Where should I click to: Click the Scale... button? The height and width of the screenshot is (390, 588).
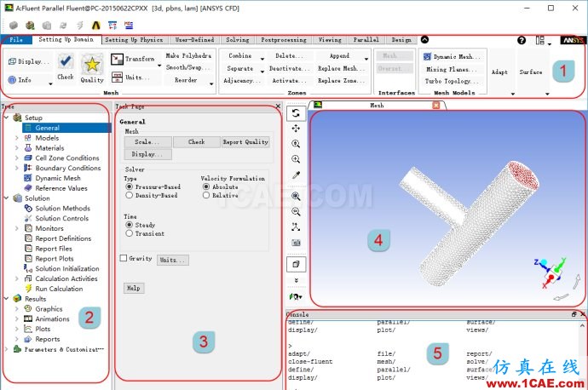coord(147,142)
